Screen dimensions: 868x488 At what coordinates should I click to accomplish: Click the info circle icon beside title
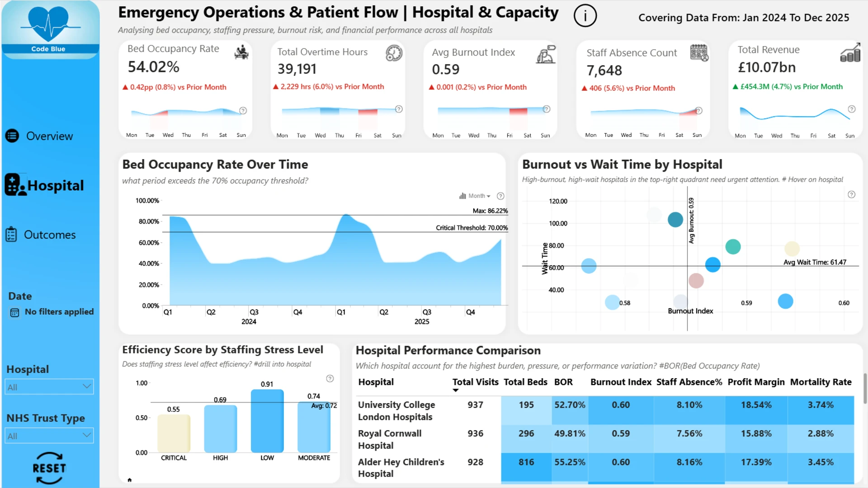585,16
